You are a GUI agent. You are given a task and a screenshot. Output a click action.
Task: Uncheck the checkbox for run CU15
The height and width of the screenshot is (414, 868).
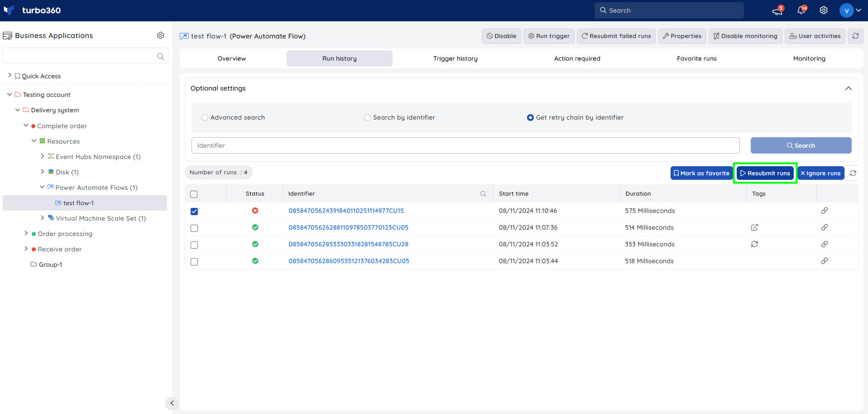(194, 212)
